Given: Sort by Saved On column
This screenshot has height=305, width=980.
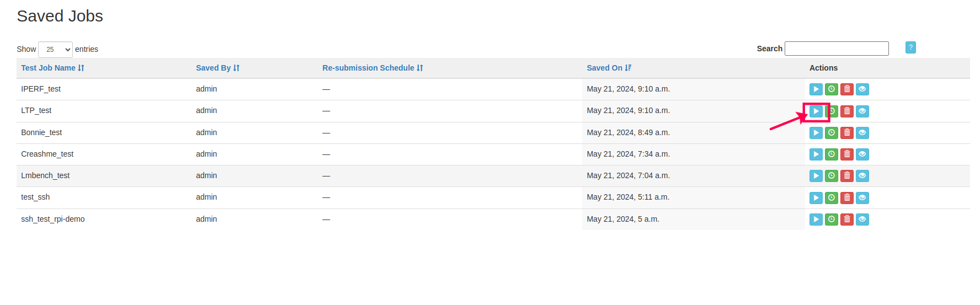Looking at the screenshot, I should pyautogui.click(x=609, y=68).
